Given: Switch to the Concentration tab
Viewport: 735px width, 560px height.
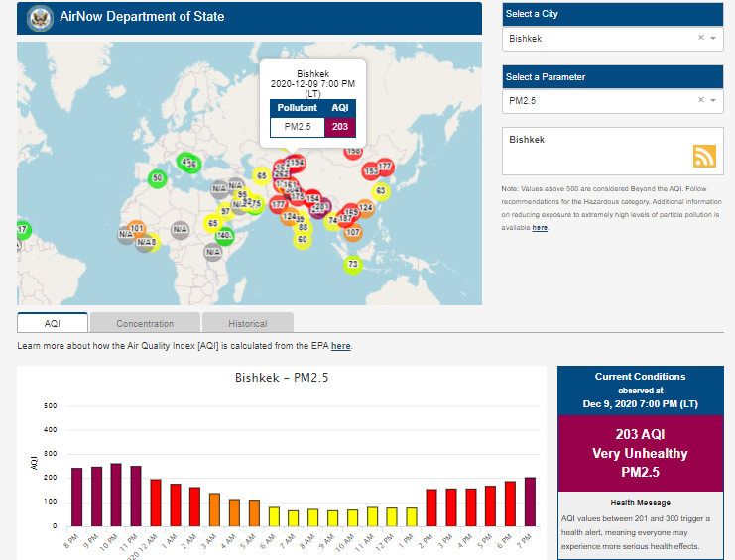Looking at the screenshot, I should click(x=145, y=323).
